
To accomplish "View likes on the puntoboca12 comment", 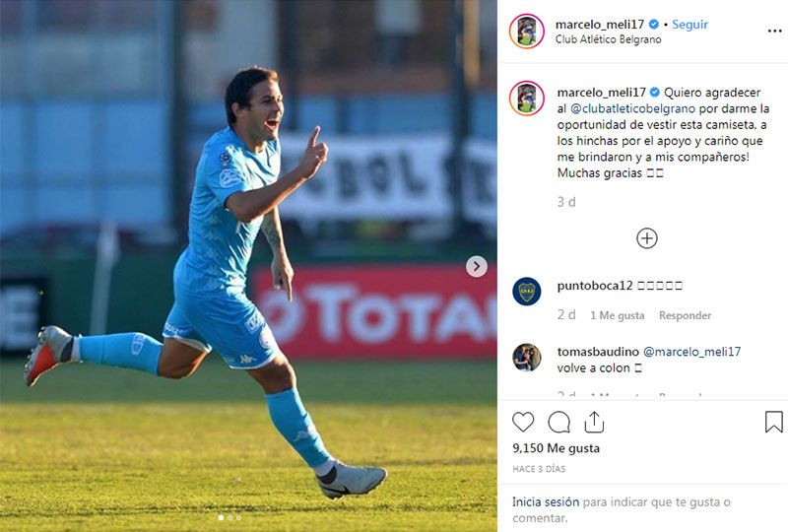I will tap(618, 315).
